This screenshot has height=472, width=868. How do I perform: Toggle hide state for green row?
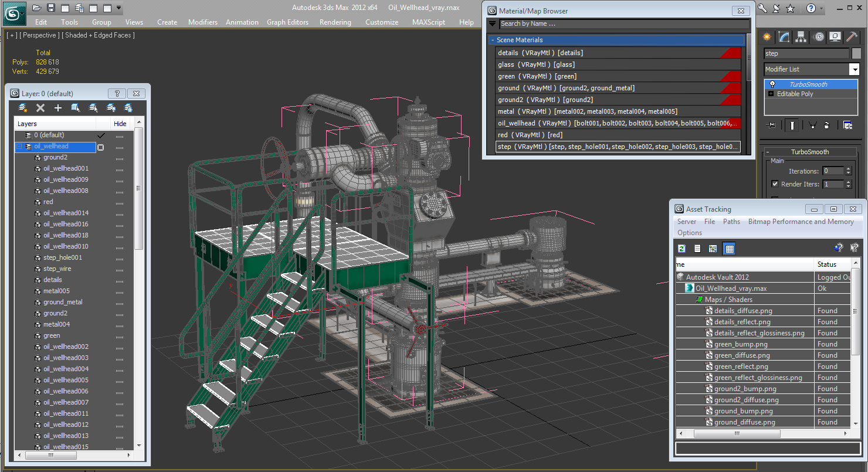(x=120, y=336)
